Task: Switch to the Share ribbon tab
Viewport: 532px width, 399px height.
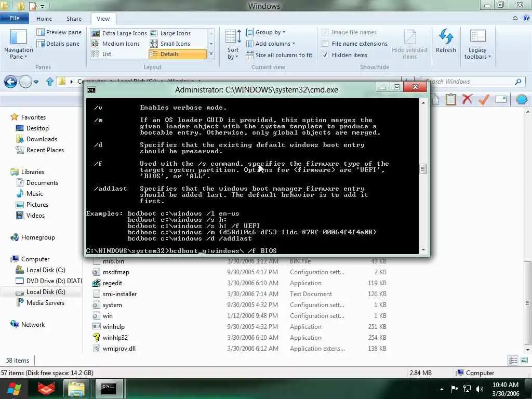Action: (74, 19)
